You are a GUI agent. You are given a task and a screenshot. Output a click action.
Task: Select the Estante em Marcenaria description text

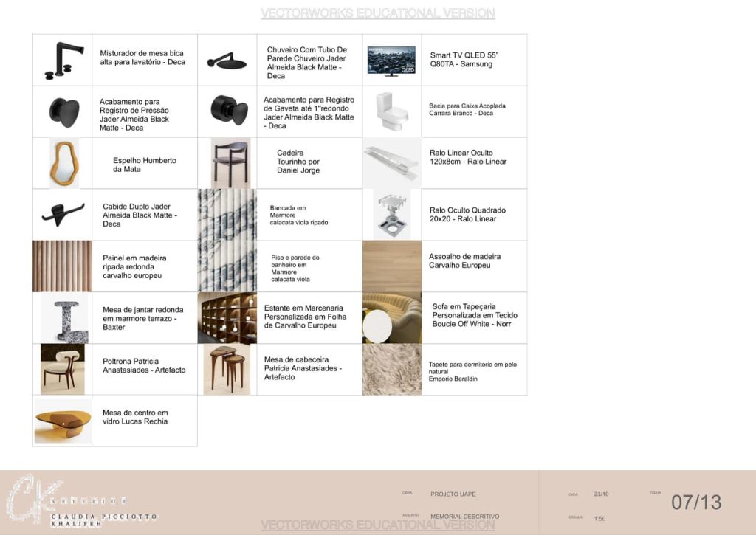(305, 317)
